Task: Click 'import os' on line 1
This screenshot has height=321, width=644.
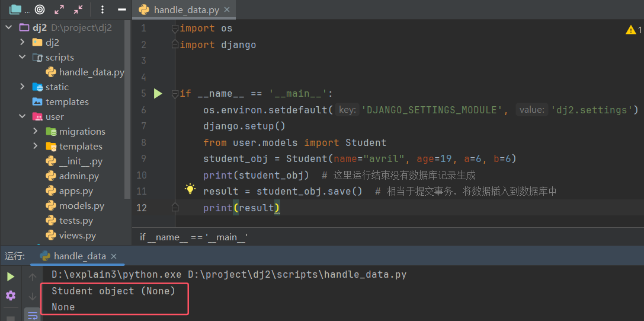Action: [x=206, y=28]
